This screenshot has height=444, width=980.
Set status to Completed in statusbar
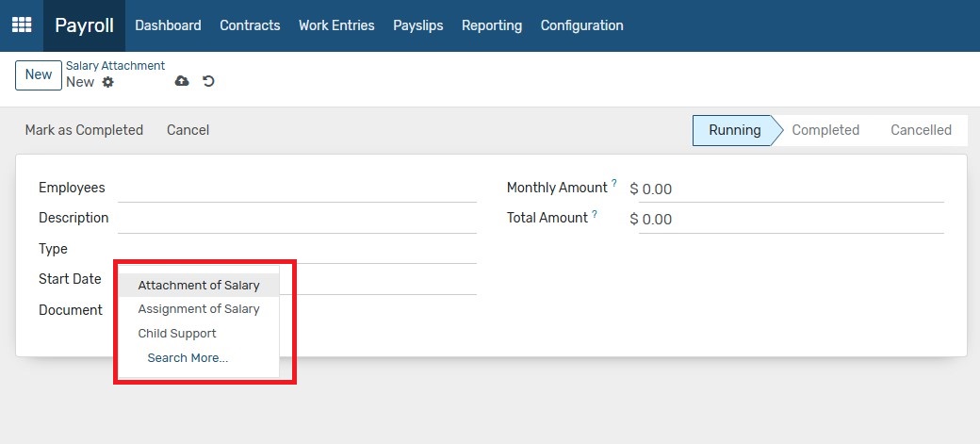[825, 130]
